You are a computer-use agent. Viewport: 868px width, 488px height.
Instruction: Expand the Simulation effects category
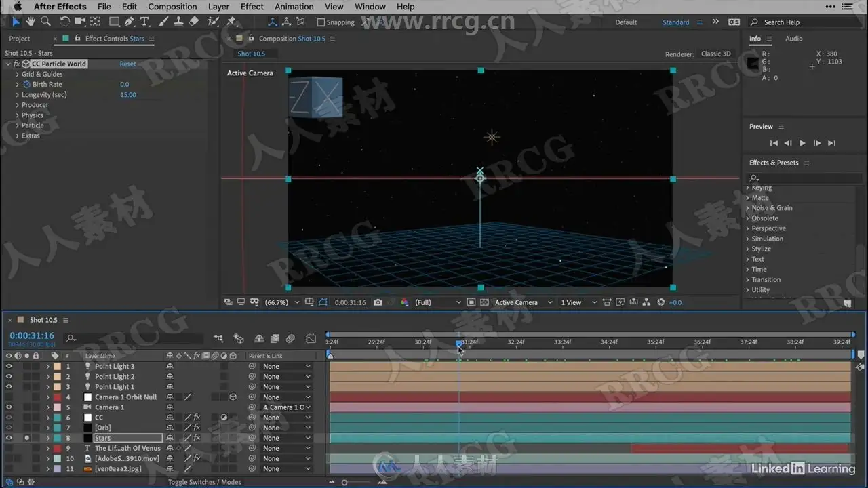[x=748, y=239]
